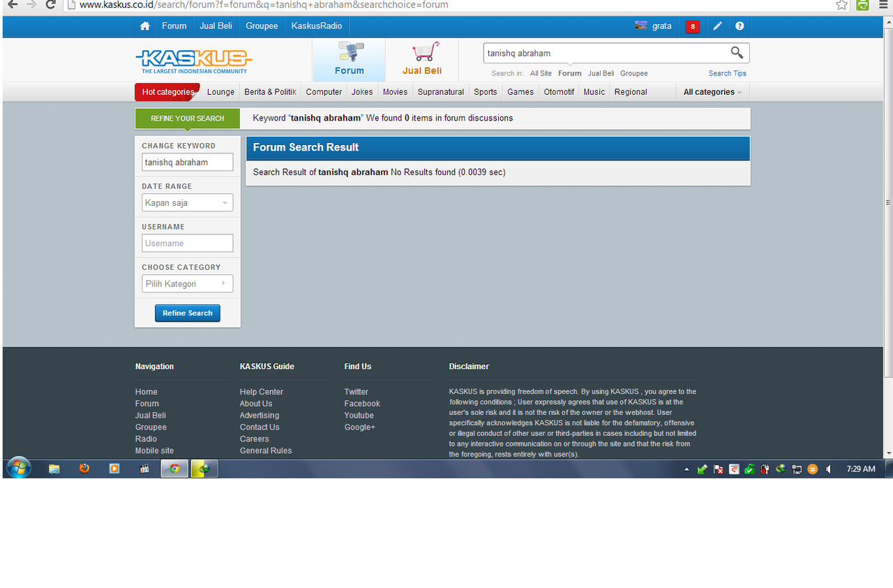Image resolution: width=893 pixels, height=588 pixels.
Task: Open the Facebook footer link
Action: (362, 404)
